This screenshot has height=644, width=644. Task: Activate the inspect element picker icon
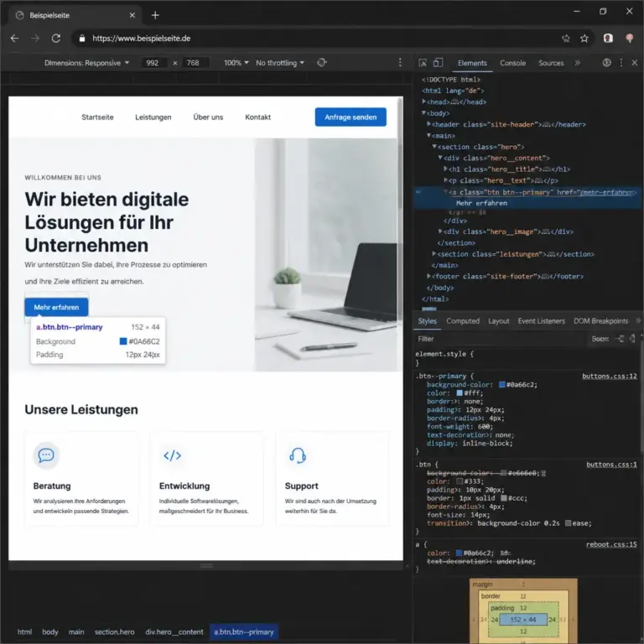coord(423,62)
